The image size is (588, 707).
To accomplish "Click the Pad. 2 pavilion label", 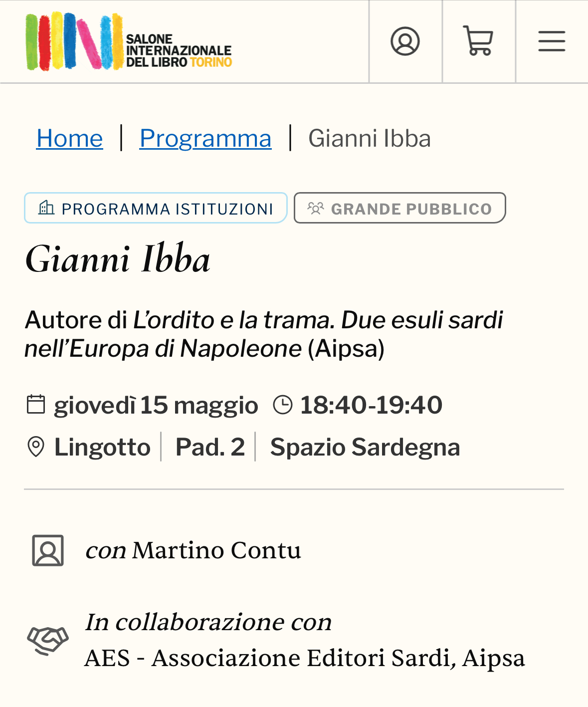I will click(210, 447).
